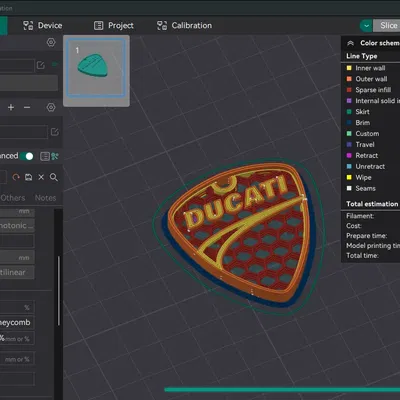Toggle Inner wall line visibility
This screenshot has height=400, width=400.
coord(370,68)
